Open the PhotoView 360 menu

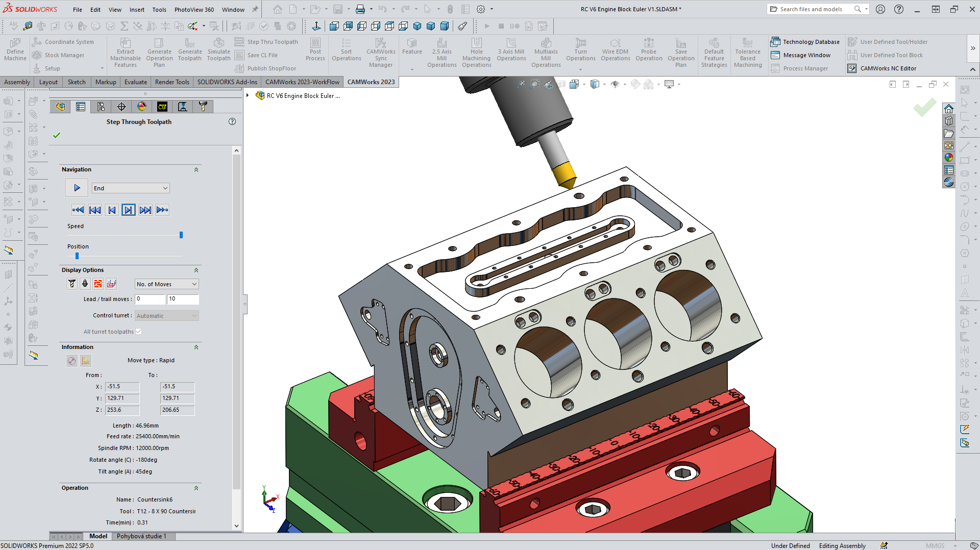tap(194, 9)
